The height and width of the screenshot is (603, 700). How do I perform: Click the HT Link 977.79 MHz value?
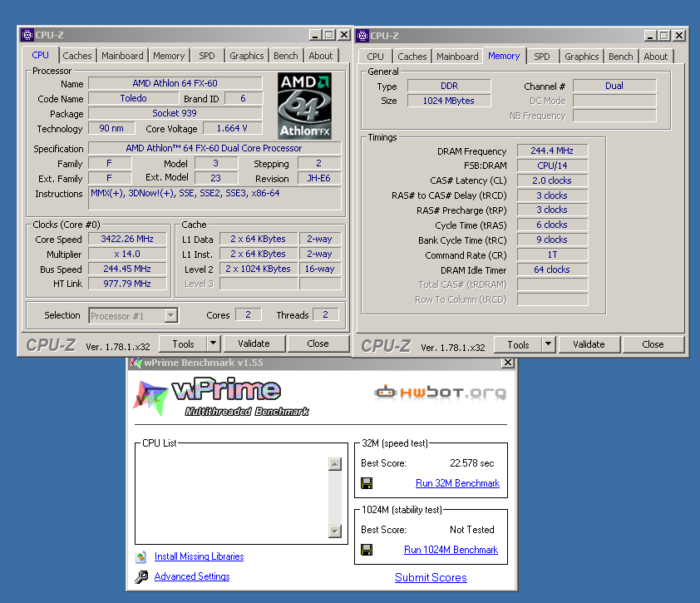[127, 284]
